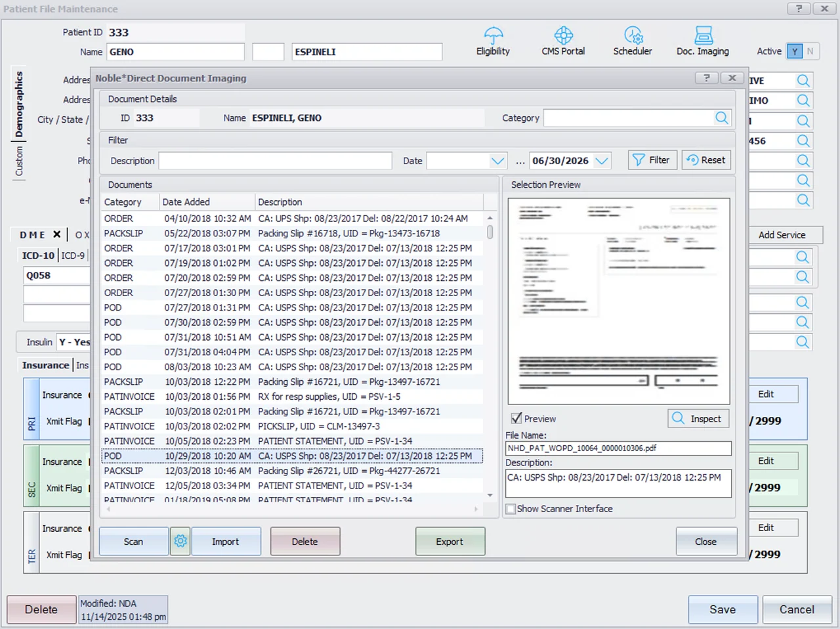This screenshot has width=840, height=629.
Task: Select the Insurance tab
Action: 45,365
